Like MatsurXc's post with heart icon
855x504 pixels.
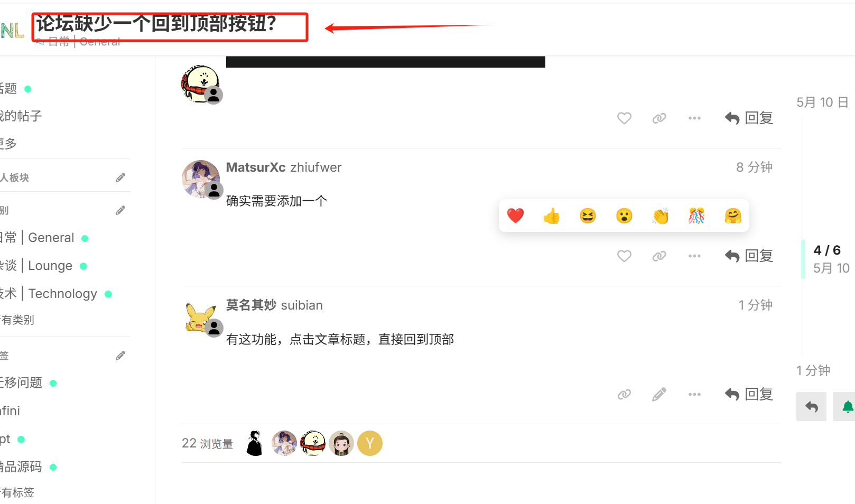point(624,256)
